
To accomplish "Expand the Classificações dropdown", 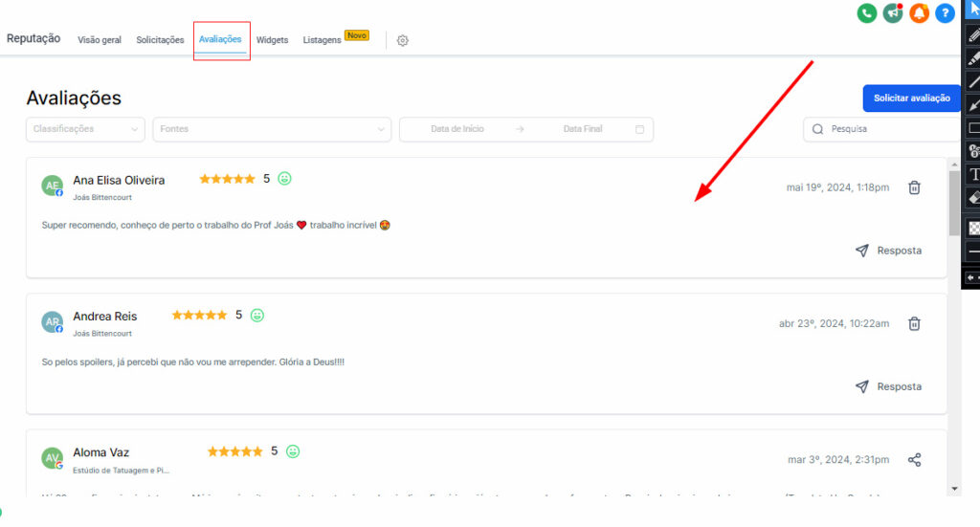I will (x=85, y=129).
